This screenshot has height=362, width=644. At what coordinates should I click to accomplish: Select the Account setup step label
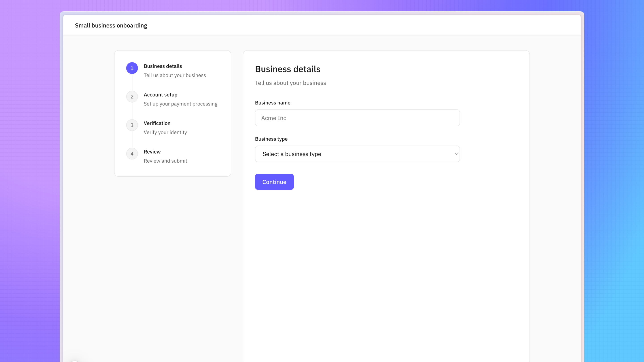point(161,95)
